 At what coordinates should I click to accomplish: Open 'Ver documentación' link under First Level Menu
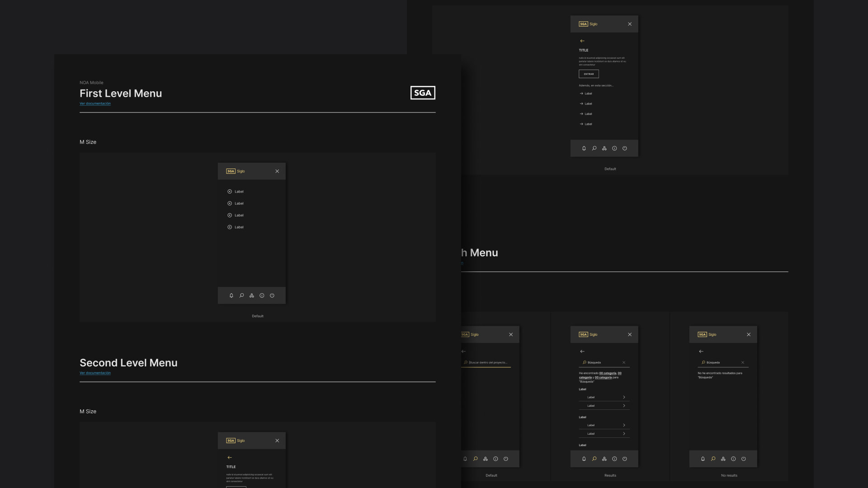click(x=95, y=103)
